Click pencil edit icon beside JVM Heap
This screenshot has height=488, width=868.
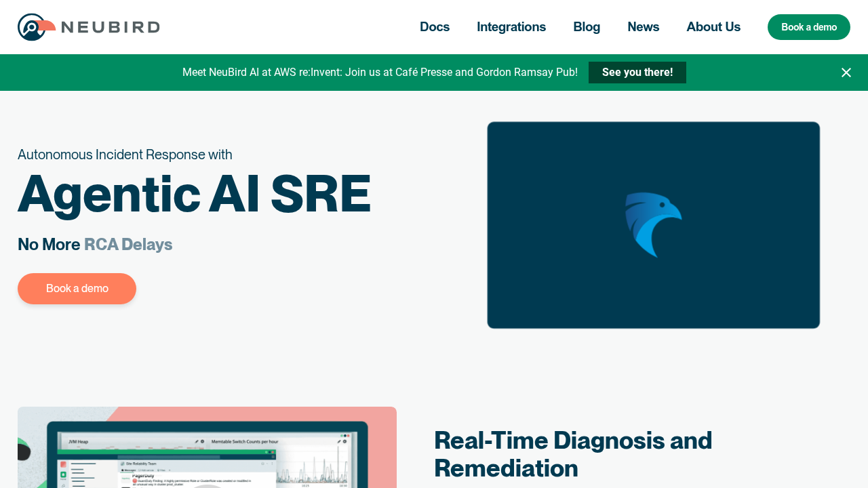196,441
